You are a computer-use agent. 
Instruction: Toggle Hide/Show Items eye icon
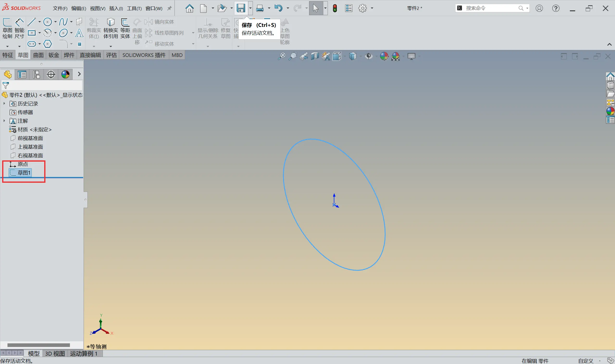[368, 56]
